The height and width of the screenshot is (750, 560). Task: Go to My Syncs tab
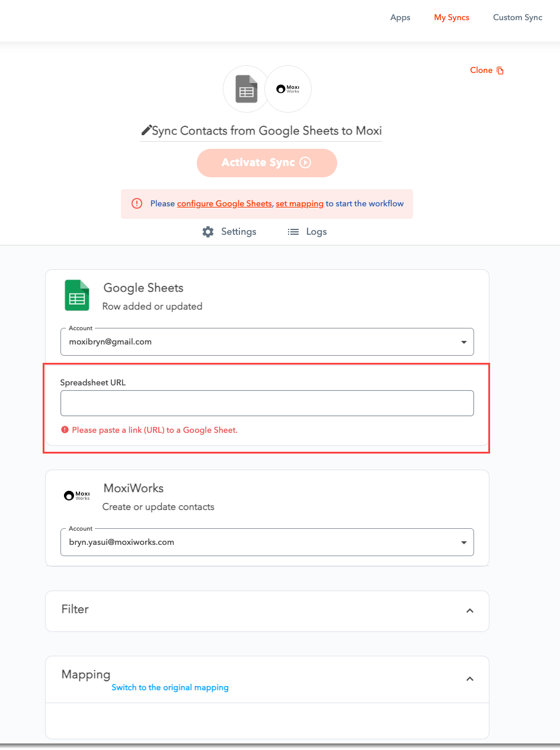tap(452, 17)
